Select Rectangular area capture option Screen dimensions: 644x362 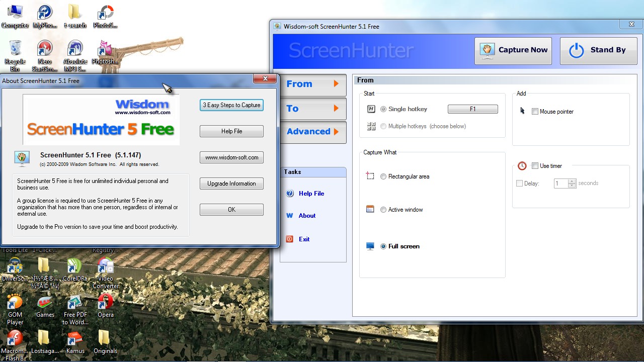click(383, 176)
